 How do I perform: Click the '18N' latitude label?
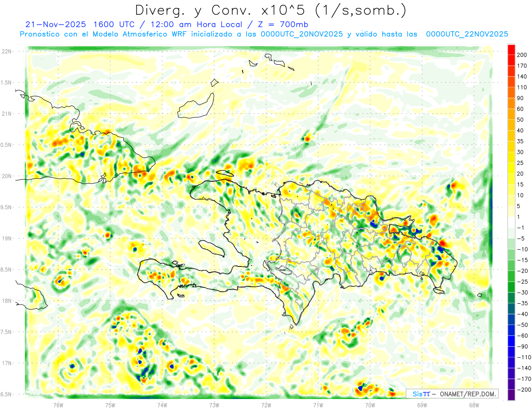click(x=6, y=301)
